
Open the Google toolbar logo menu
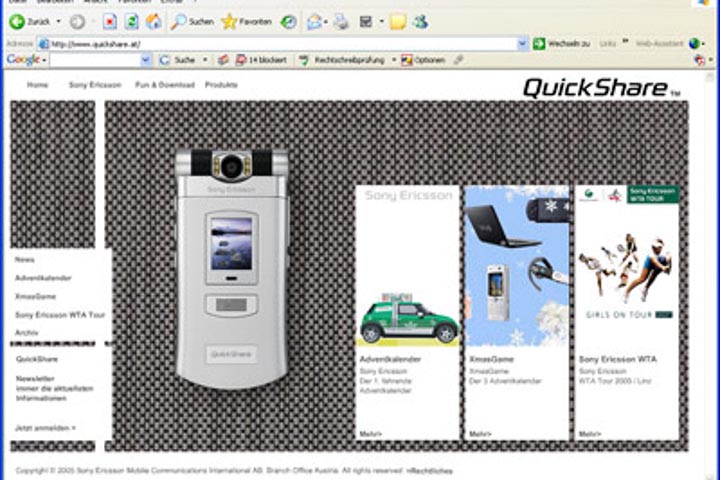26,60
